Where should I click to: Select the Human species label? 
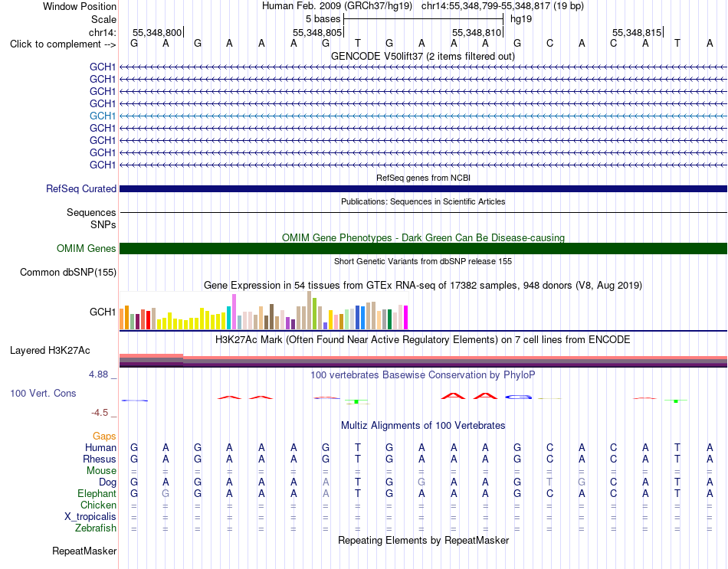click(x=100, y=448)
